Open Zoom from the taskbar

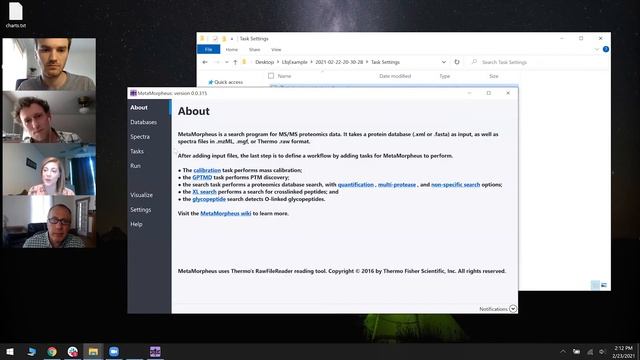click(x=114, y=351)
